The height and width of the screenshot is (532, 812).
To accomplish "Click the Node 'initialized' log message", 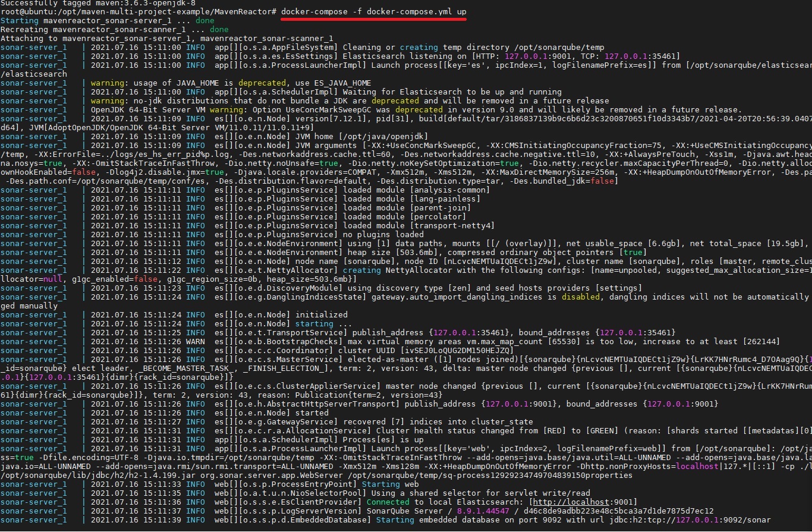I will [x=322, y=315].
